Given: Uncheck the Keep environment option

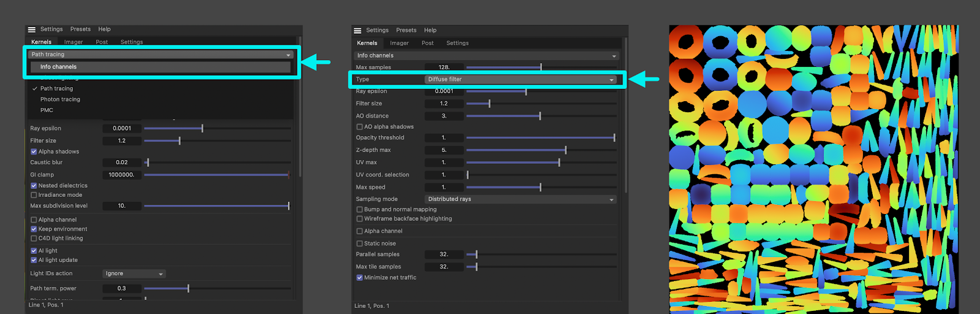Looking at the screenshot, I should [34, 229].
